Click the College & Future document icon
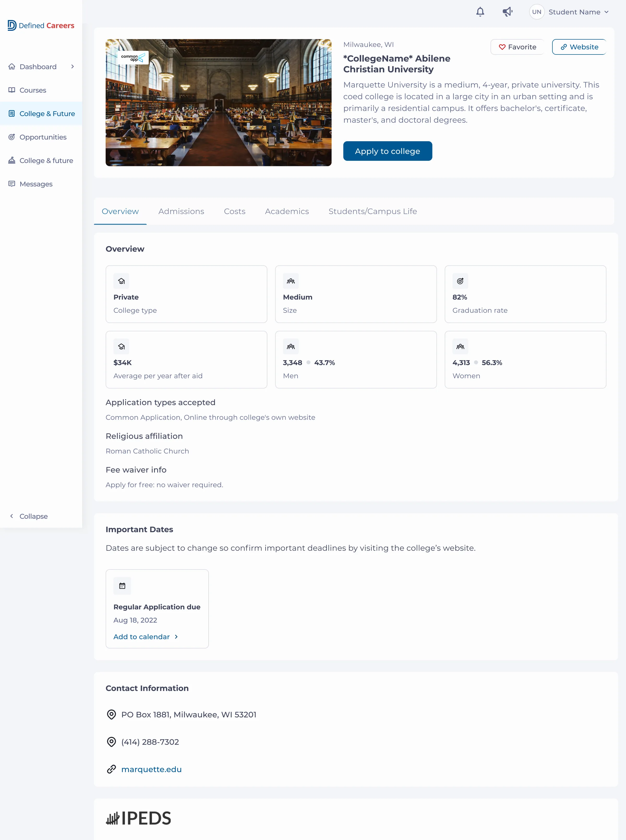626x840 pixels. click(x=12, y=114)
